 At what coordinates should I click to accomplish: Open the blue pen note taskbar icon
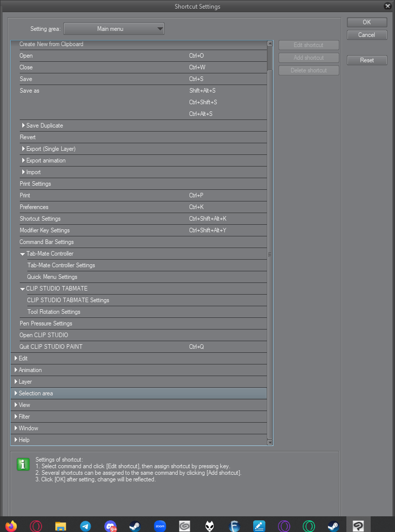point(259,526)
